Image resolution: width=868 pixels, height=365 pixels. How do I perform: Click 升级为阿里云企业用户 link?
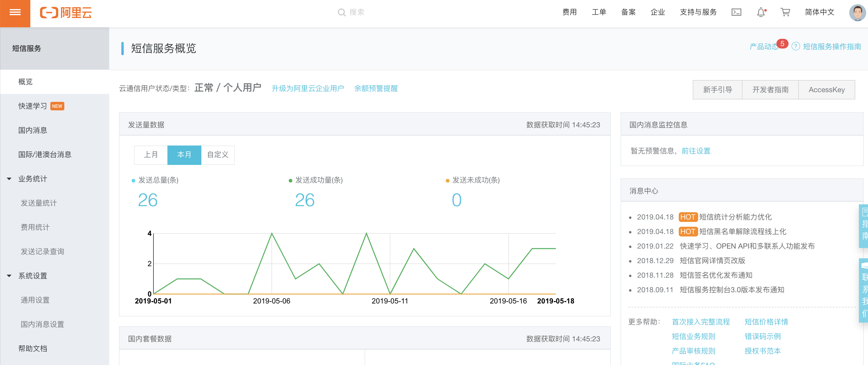308,88
